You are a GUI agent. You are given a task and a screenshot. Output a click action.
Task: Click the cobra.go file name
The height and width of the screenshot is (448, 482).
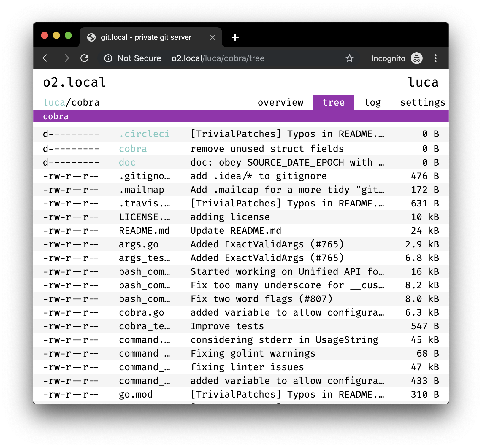(142, 313)
